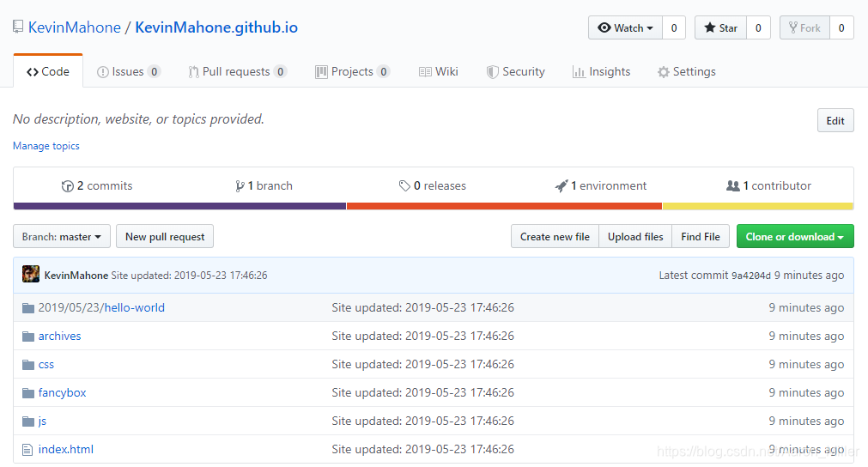
Task: Click the Edit description button
Action: tap(835, 121)
